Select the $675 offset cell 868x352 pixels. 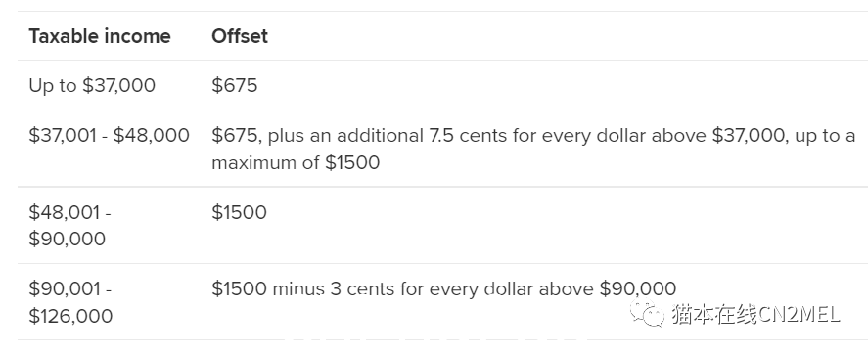coord(235,85)
